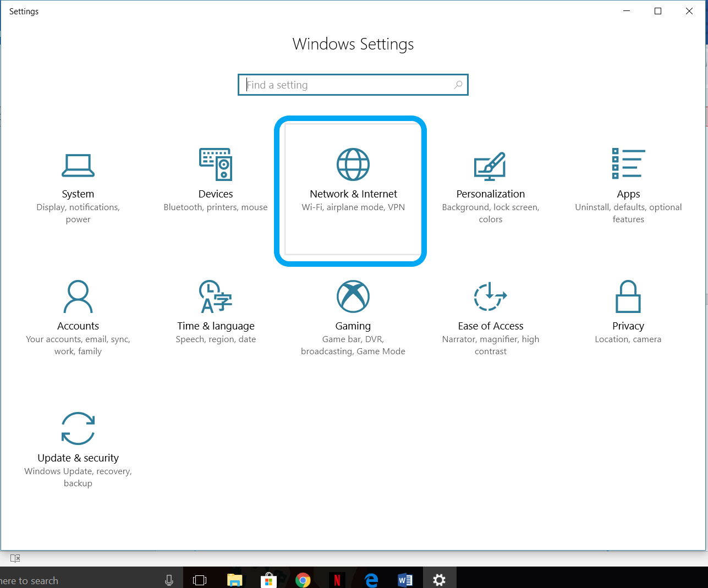Image resolution: width=708 pixels, height=588 pixels.
Task: Open Devices keyboard and speaker icon
Action: click(x=216, y=164)
